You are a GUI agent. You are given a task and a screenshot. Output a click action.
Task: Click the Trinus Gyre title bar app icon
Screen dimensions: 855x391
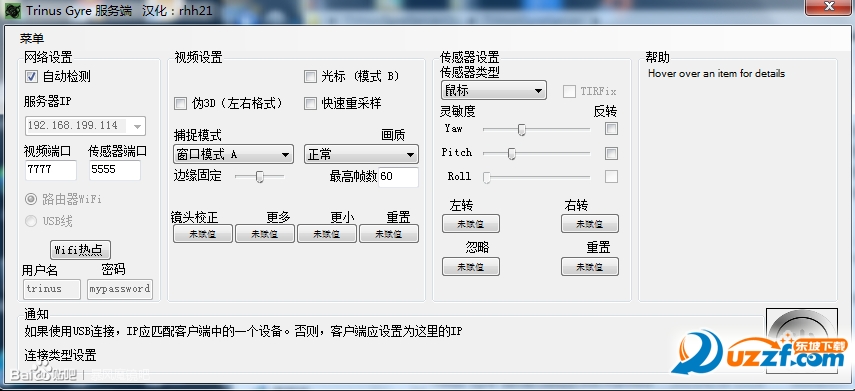(13, 10)
